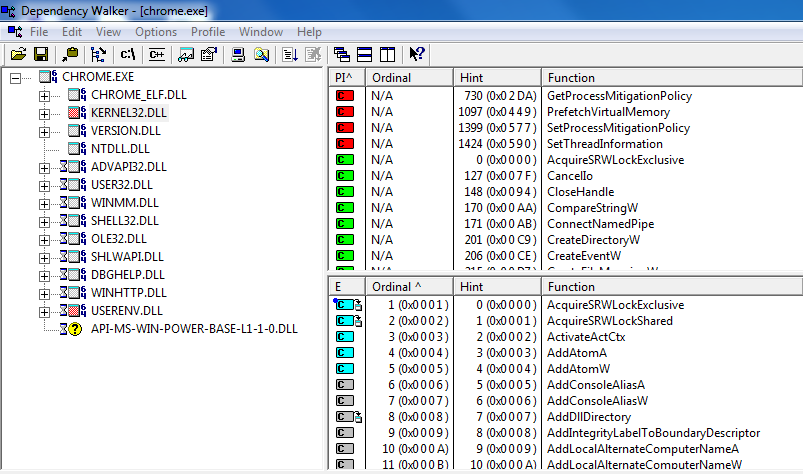Click the Tile Vertically toolbar icon
Viewport: 803px width, 474px height.
tap(388, 54)
